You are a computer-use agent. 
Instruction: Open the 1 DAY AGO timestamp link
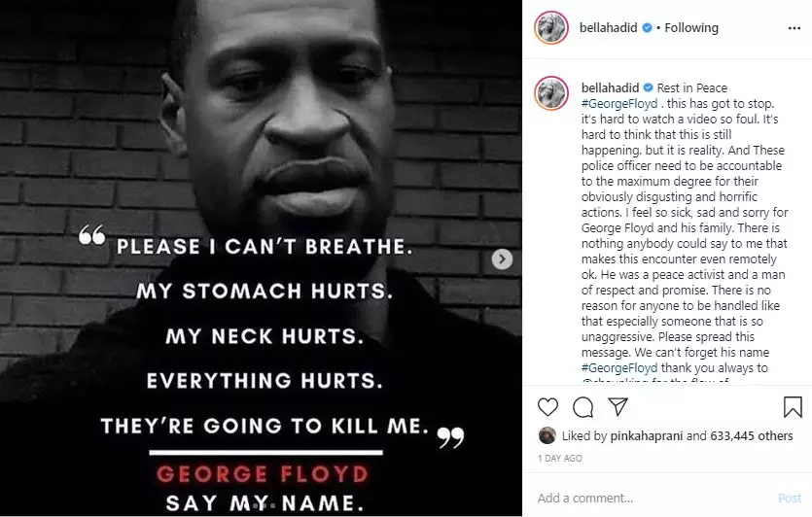pos(560,459)
